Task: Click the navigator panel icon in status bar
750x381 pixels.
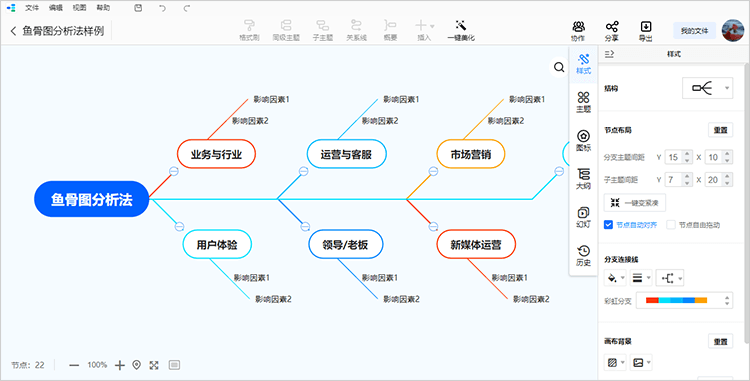Action: [x=175, y=365]
